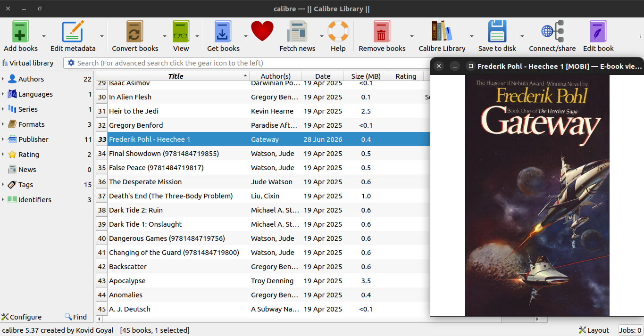Sort by the Rating column header
This screenshot has height=336, width=644.
tap(406, 76)
